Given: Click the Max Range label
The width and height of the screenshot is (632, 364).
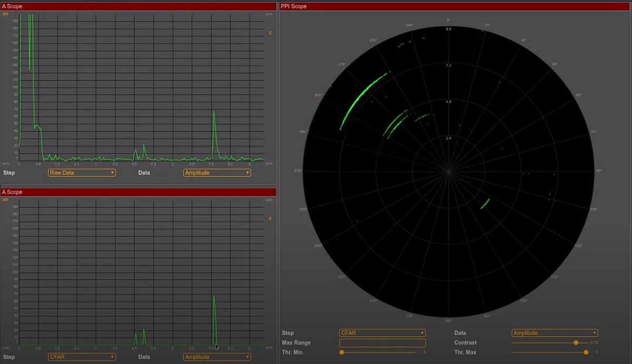Looking at the screenshot, I should (296, 342).
